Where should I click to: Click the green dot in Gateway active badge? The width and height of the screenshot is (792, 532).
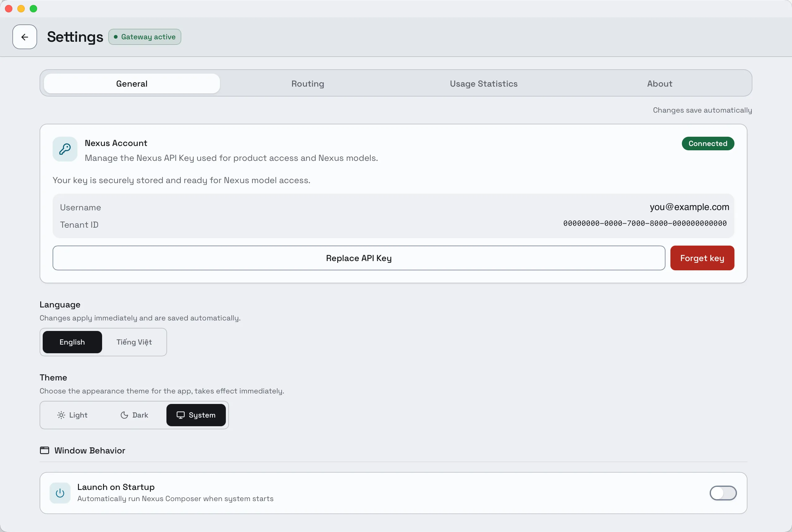(x=116, y=36)
